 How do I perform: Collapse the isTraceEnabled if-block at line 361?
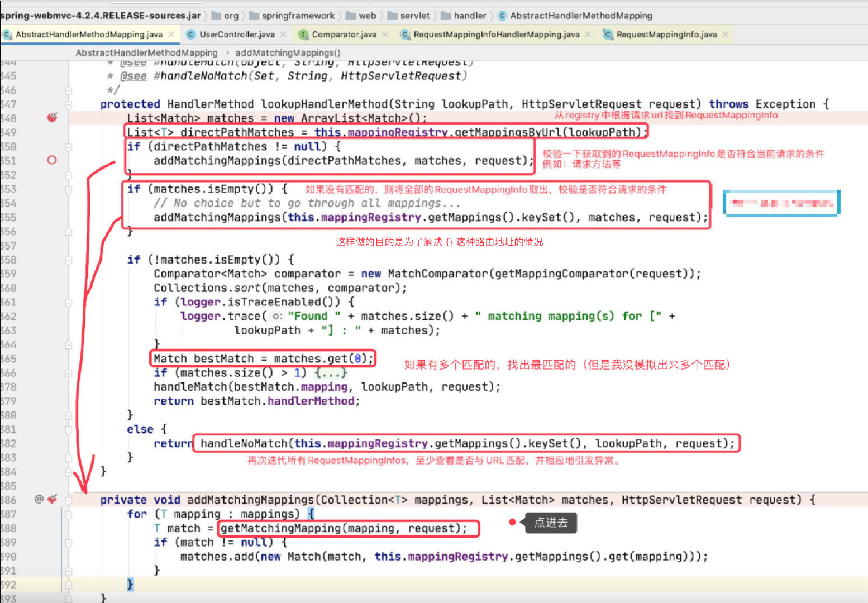(x=68, y=303)
